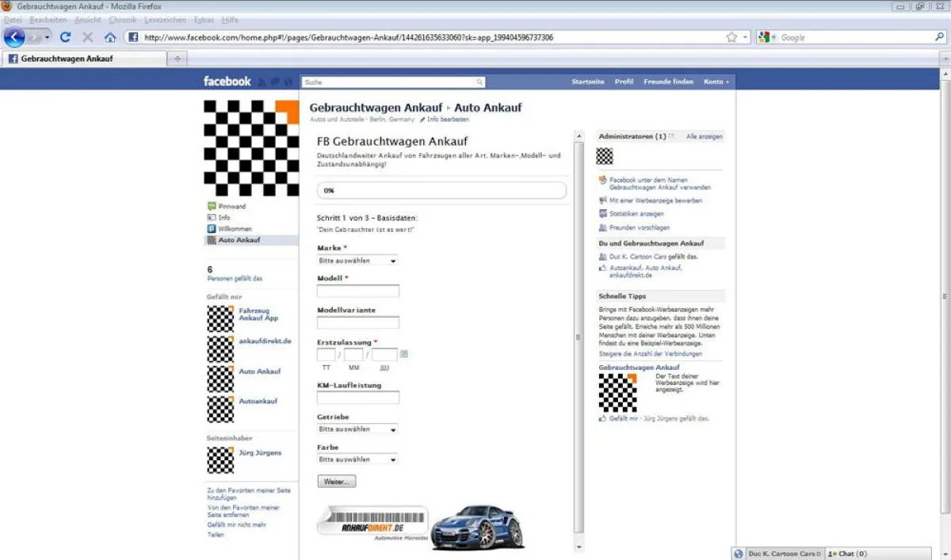Viewport: 951px width, 560px height.
Task: Open the Farbe color selection dropdown
Action: [x=357, y=459]
